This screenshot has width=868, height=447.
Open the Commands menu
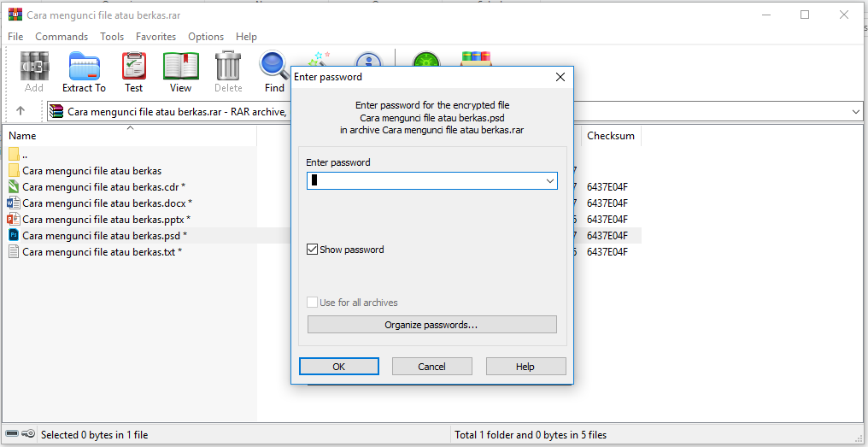[62, 37]
